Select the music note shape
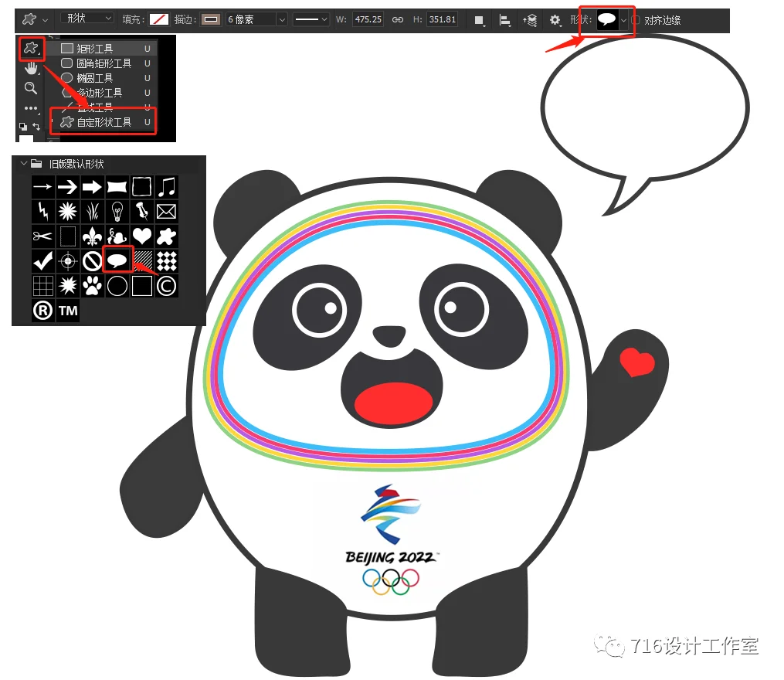This screenshot has width=784, height=680. (167, 187)
